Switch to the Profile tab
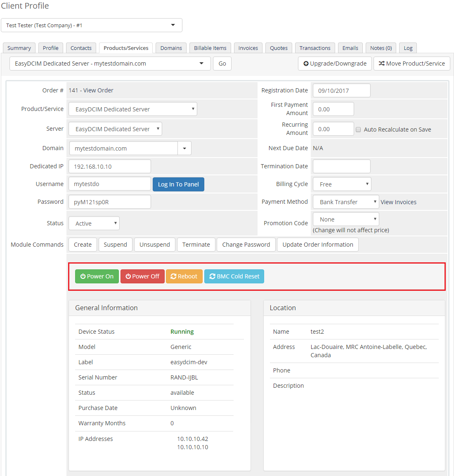The width and height of the screenshot is (454, 476). tap(50, 48)
